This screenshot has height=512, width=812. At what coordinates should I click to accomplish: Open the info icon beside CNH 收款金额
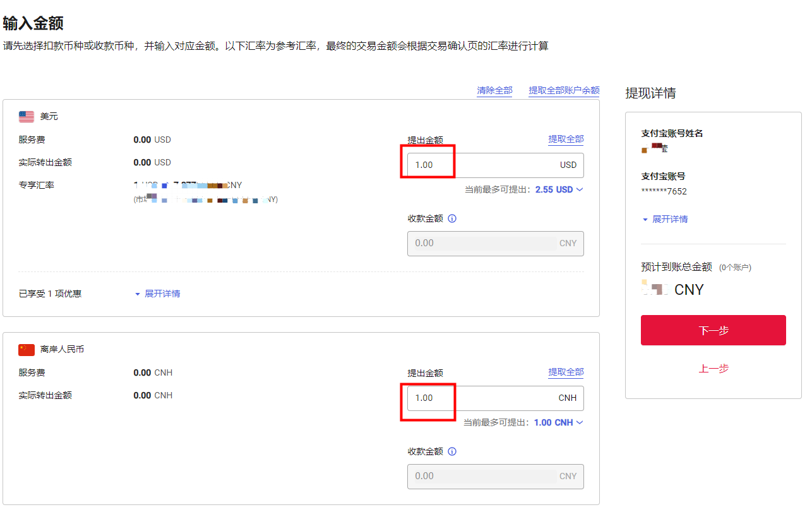point(452,451)
